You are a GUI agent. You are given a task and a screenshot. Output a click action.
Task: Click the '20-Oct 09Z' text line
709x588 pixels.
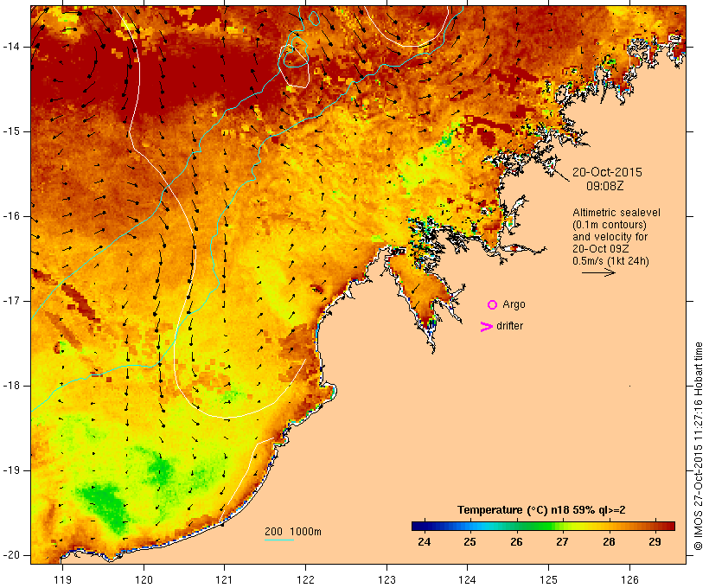click(x=600, y=249)
